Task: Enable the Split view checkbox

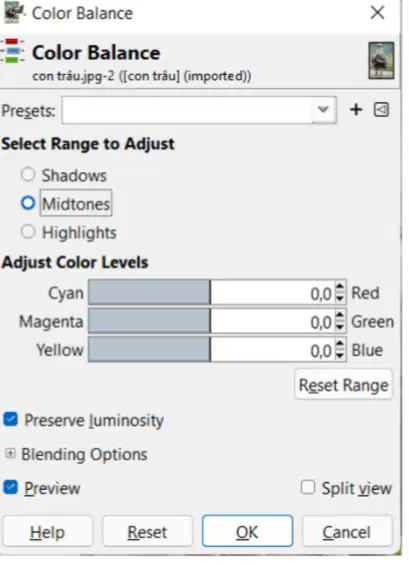Action: pos(308,487)
